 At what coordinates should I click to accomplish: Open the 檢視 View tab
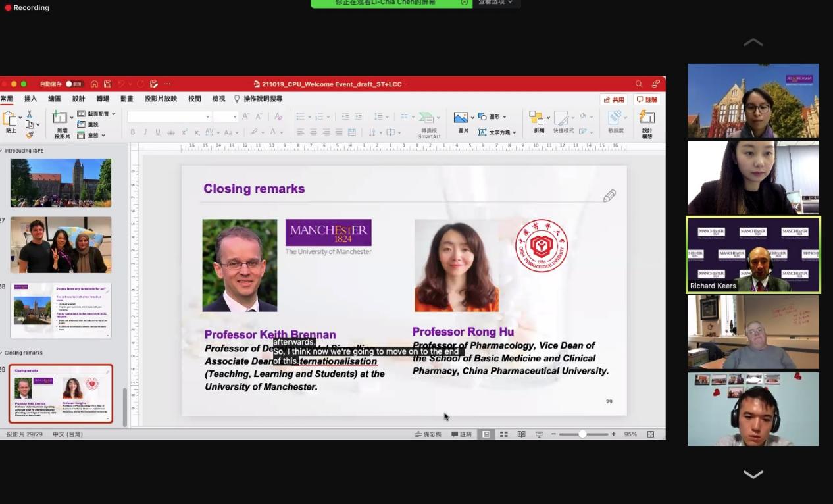(x=218, y=99)
